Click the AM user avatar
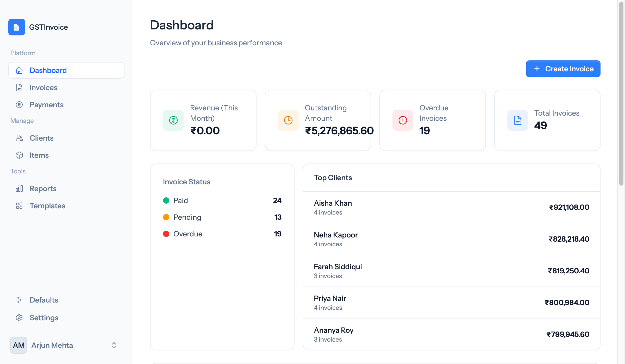Screen dimensions: 625x364 tap(19, 345)
